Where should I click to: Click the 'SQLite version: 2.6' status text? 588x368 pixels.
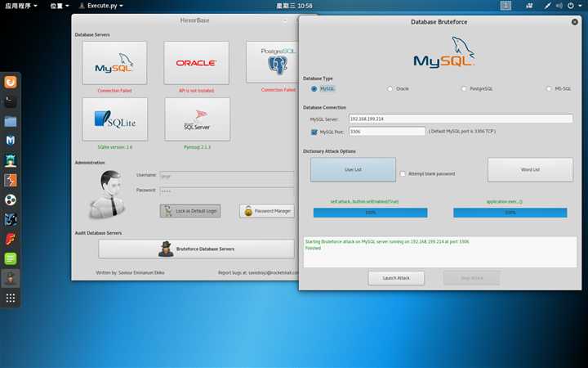(115, 147)
